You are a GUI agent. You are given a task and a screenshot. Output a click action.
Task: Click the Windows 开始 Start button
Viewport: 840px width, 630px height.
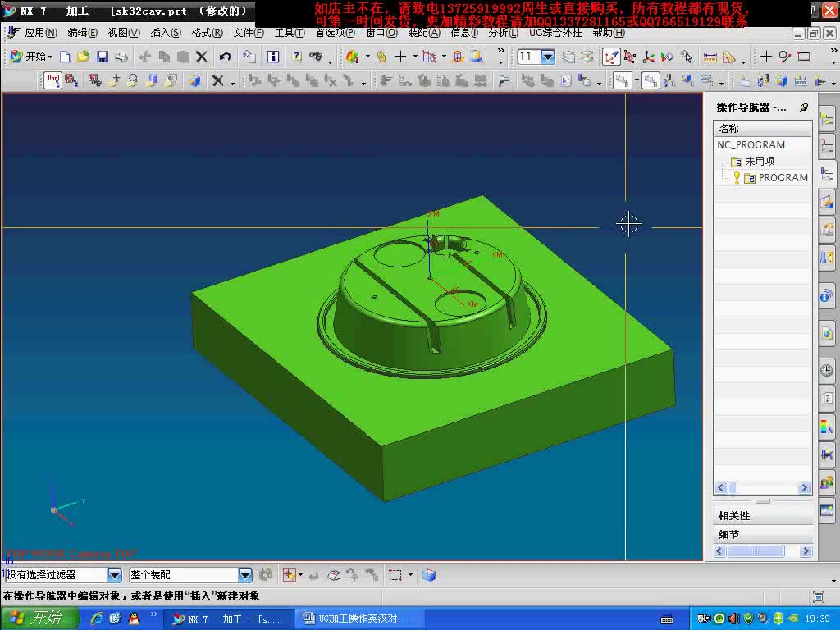[39, 619]
